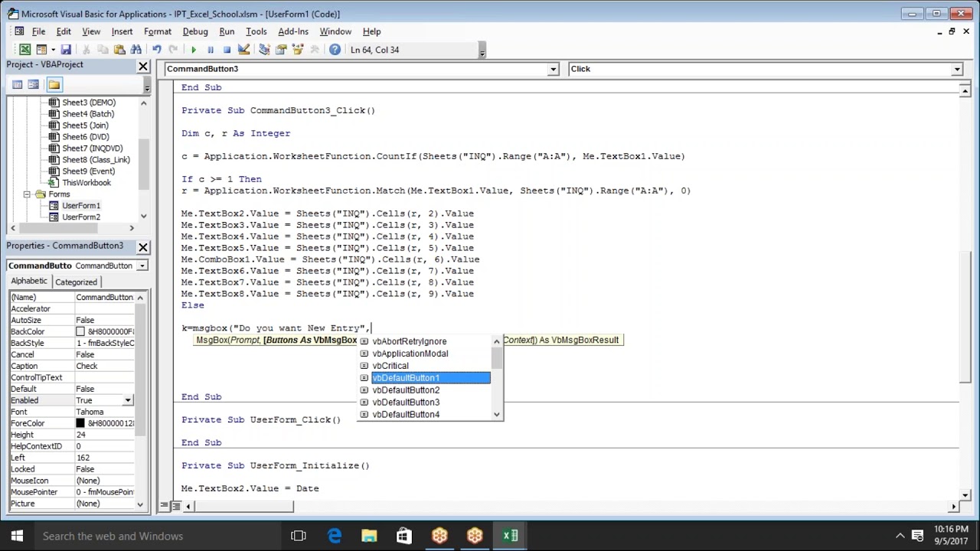Click the Paste toolbar icon
Image resolution: width=980 pixels, height=551 pixels.
point(119,50)
